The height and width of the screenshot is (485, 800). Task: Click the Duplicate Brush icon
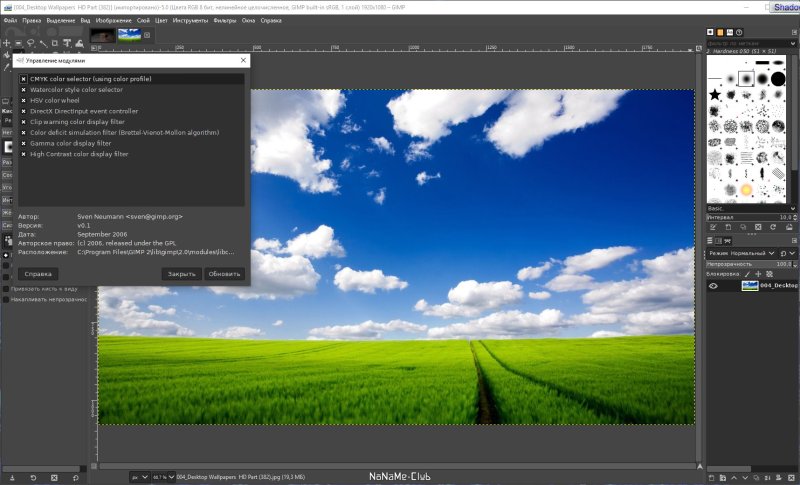[743, 227]
